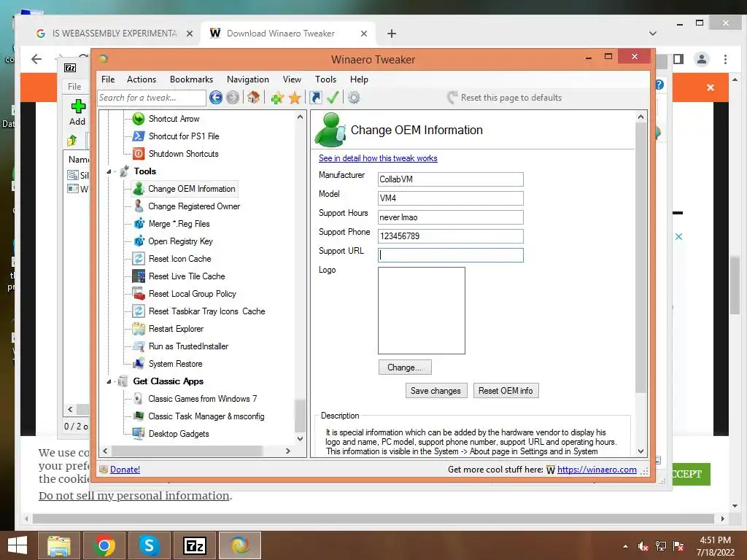Select Shortcut Arrow in the tree

(x=174, y=119)
